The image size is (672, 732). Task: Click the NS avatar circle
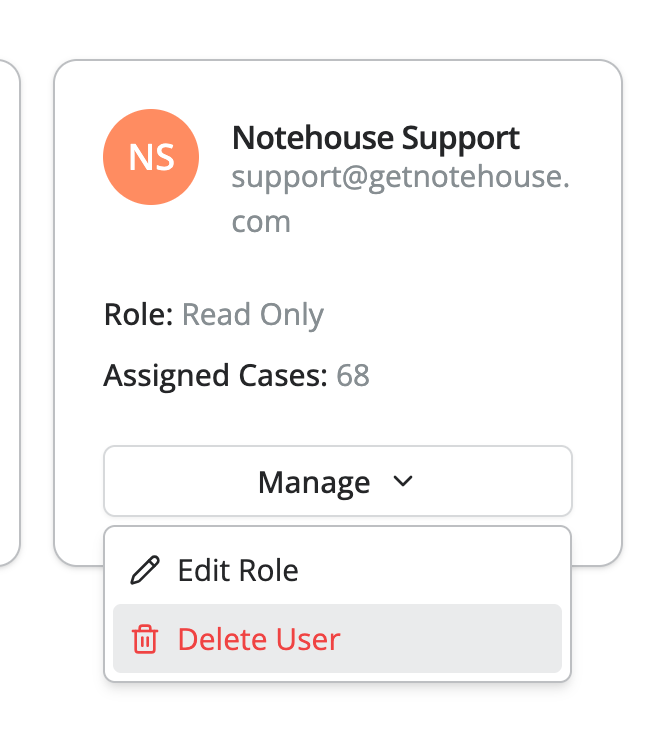coord(151,157)
